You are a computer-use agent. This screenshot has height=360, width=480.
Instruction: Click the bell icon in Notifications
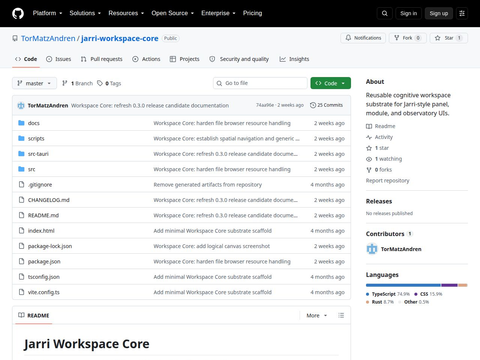pyautogui.click(x=348, y=38)
